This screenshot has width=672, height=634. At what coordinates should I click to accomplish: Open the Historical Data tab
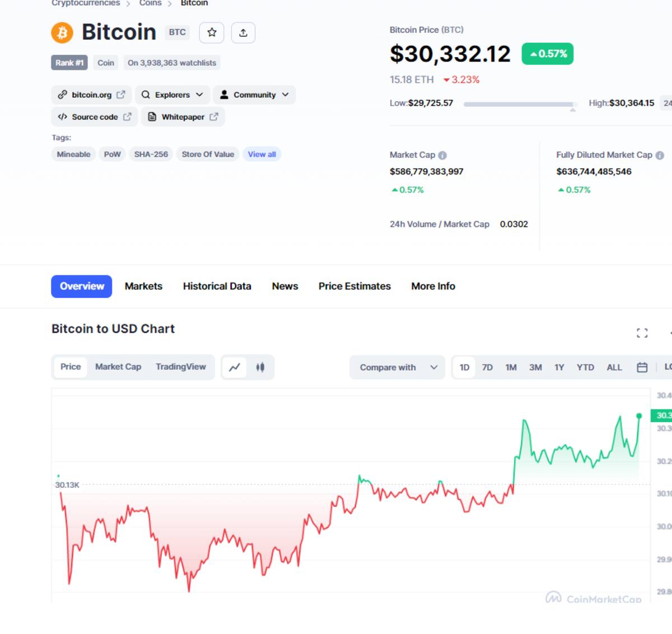[x=217, y=286]
